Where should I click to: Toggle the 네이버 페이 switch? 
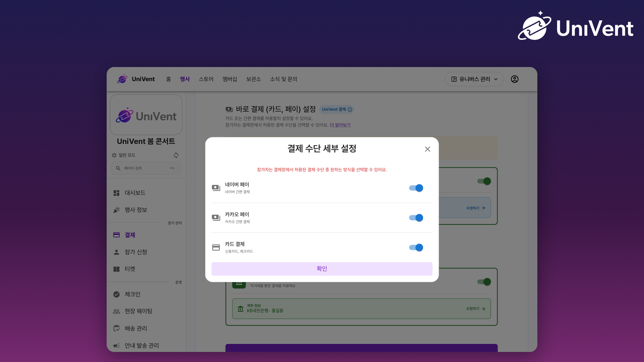pyautogui.click(x=416, y=188)
